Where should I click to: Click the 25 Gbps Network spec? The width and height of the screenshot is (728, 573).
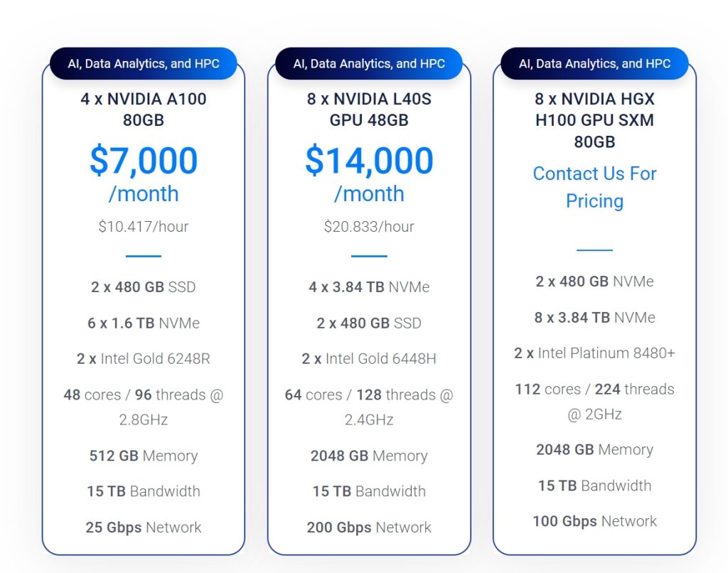tap(144, 527)
